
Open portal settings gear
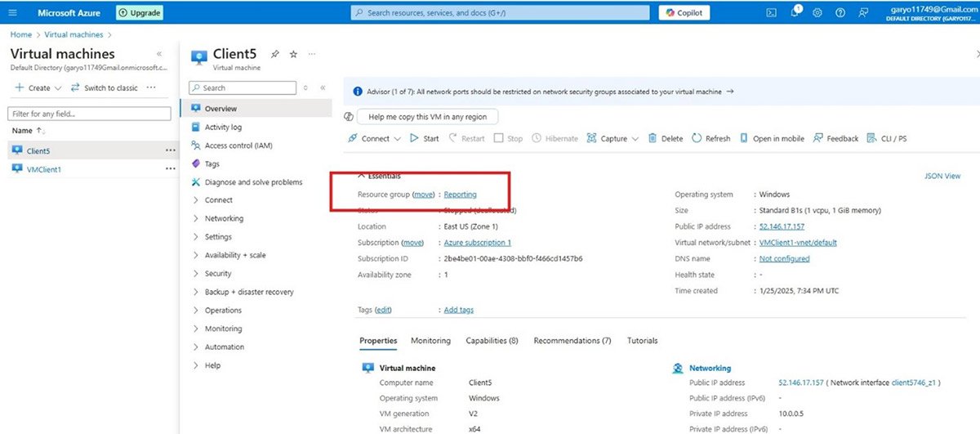(x=817, y=12)
